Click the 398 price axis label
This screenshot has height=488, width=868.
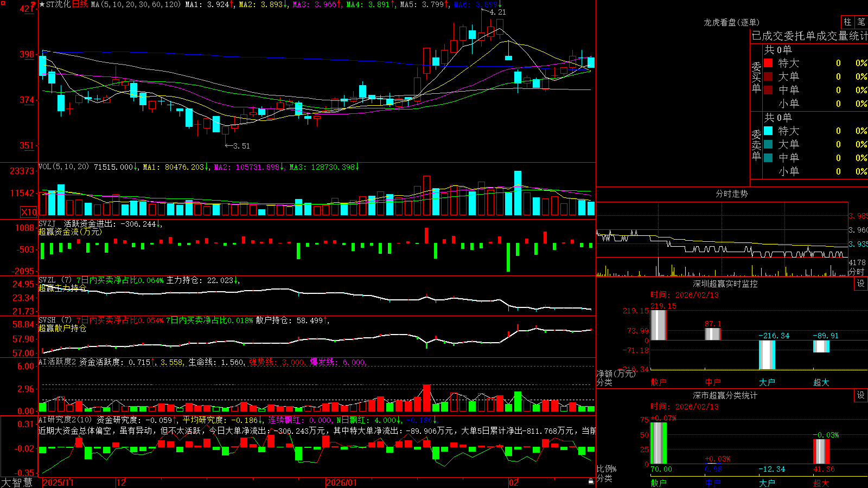(x=27, y=54)
